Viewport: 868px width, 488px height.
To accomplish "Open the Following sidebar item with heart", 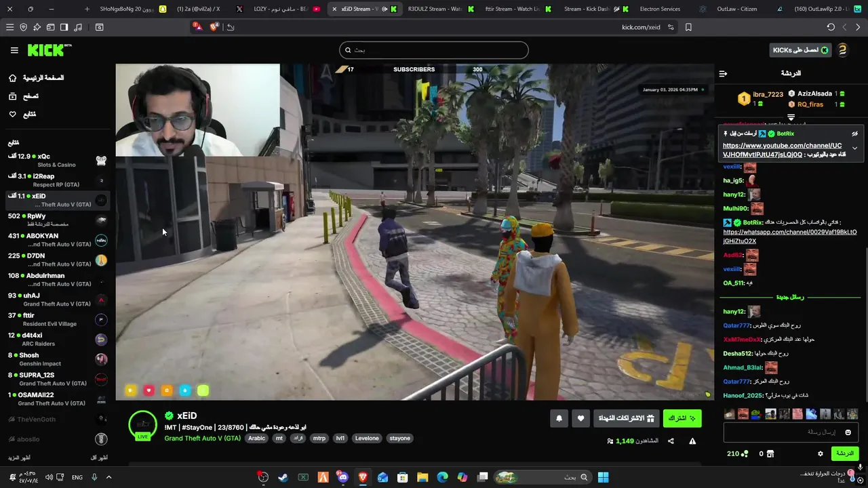I will [x=22, y=114].
